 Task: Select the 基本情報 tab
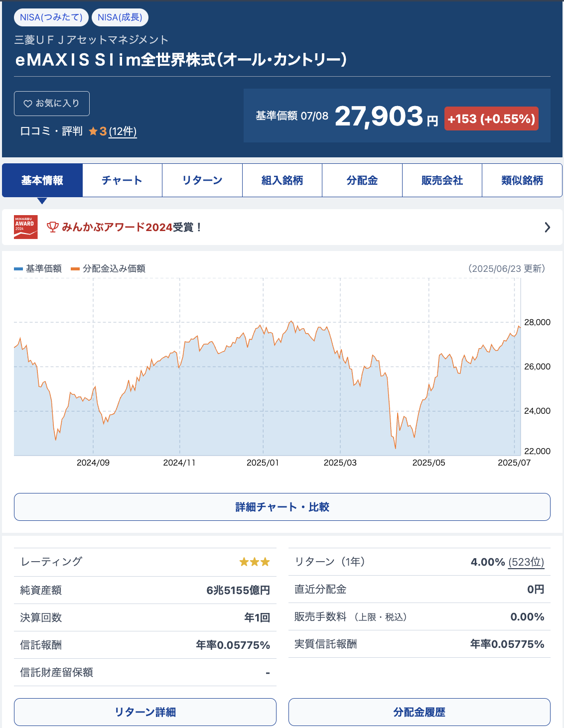pyautogui.click(x=42, y=180)
